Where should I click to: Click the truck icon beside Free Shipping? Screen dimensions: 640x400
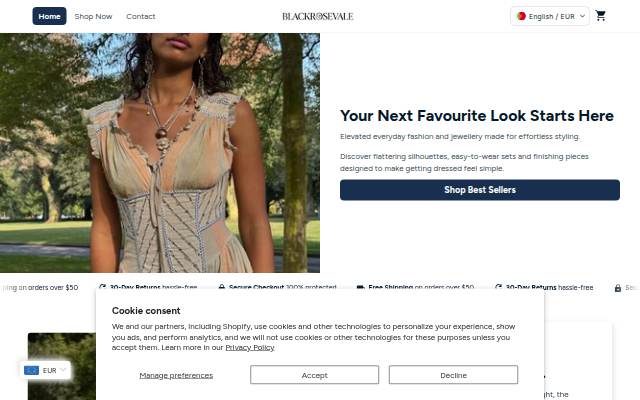point(360,287)
